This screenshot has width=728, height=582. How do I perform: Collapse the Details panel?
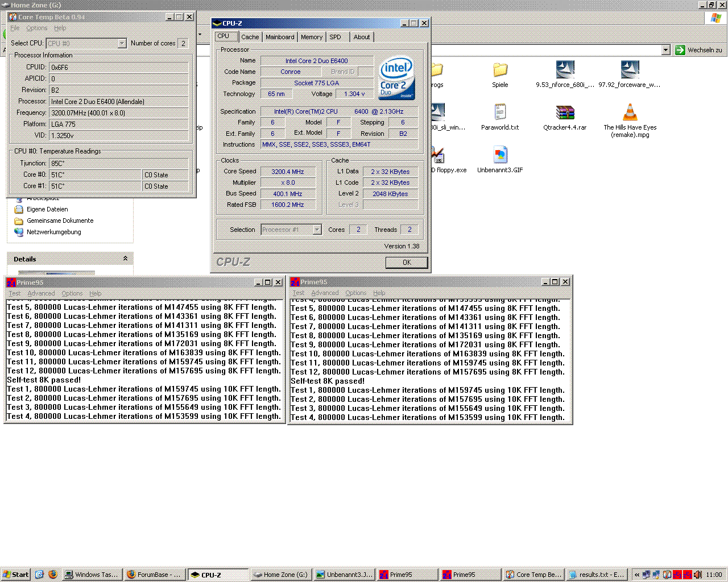click(125, 259)
